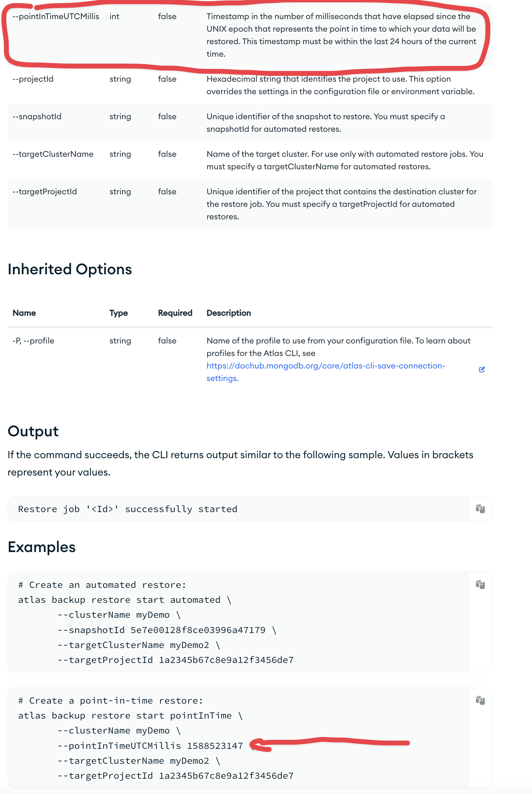The height and width of the screenshot is (794, 532).
Task: Click the Output section heading
Action: [x=33, y=431]
